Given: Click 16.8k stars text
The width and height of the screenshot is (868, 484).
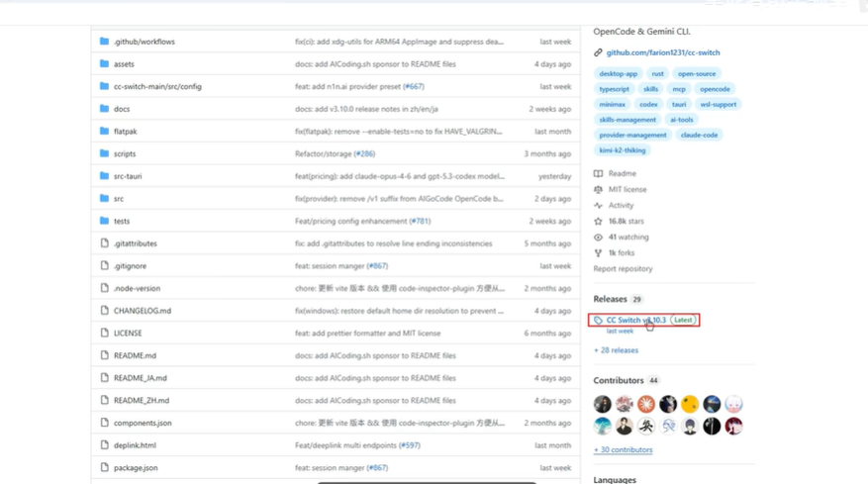Looking at the screenshot, I should click(x=627, y=221).
